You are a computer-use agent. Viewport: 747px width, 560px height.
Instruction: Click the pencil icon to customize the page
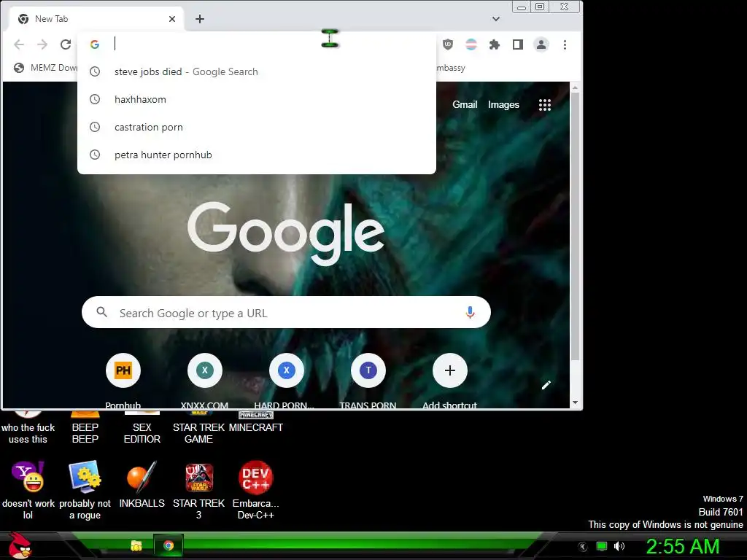click(x=546, y=385)
